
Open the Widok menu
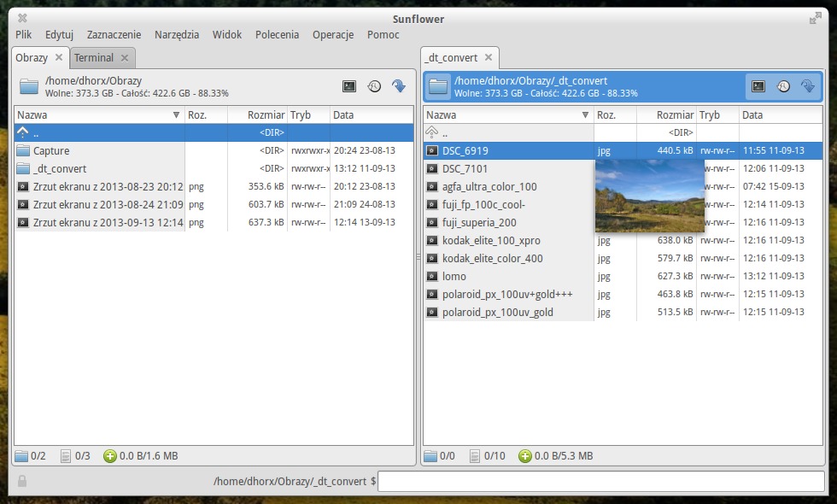click(227, 35)
